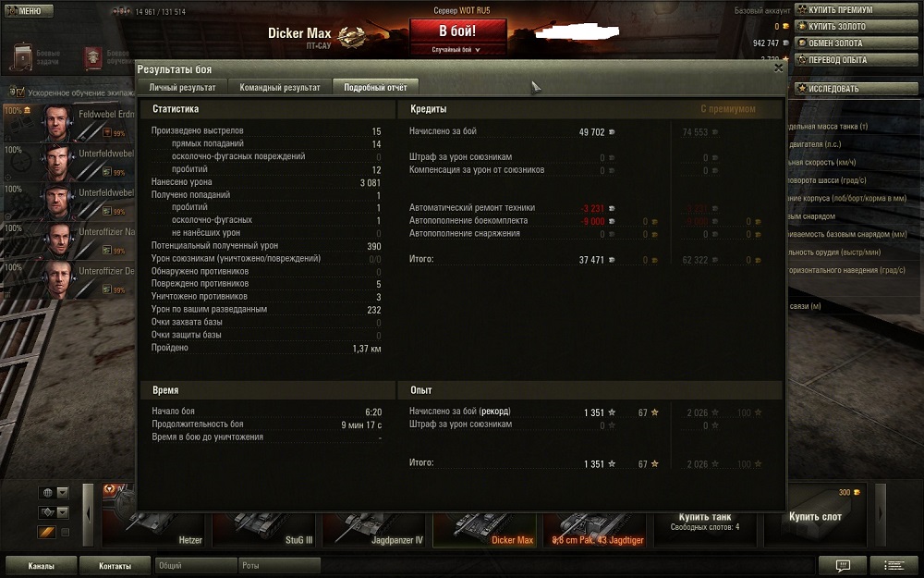
Task: Click the red В бой! button
Action: click(x=458, y=31)
